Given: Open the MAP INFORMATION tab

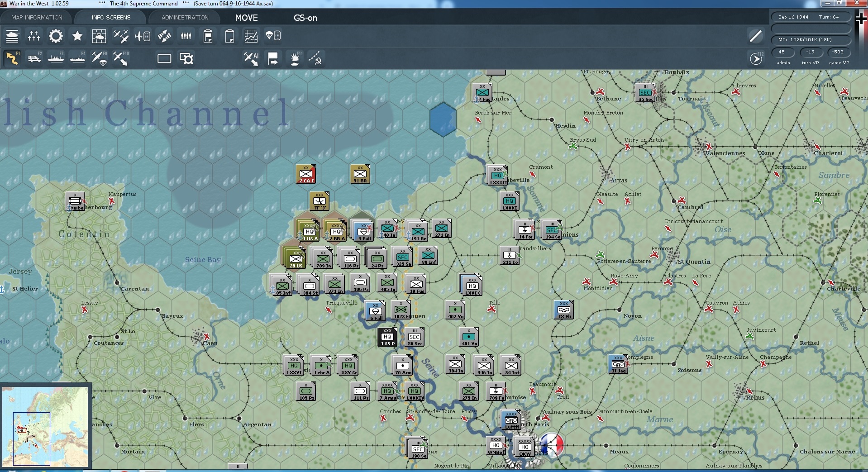Looking at the screenshot, I should pos(37,17).
